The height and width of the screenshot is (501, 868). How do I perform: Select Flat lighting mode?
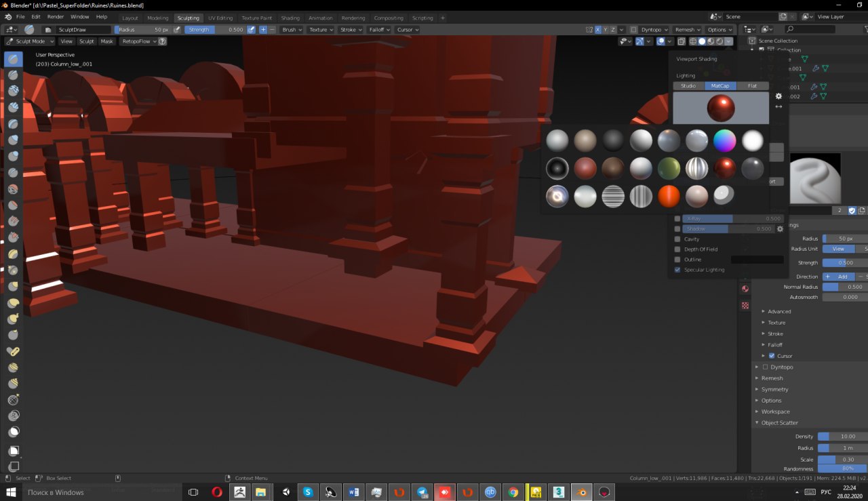click(x=752, y=86)
